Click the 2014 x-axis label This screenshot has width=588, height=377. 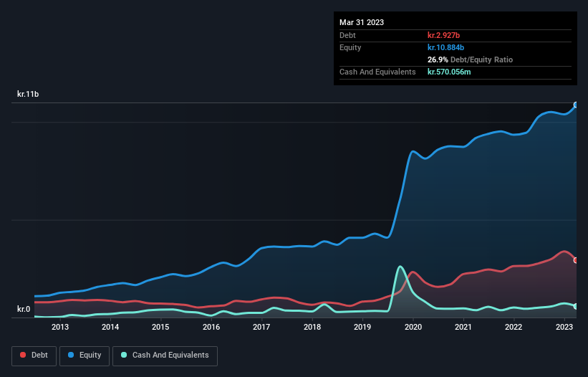tap(110, 327)
